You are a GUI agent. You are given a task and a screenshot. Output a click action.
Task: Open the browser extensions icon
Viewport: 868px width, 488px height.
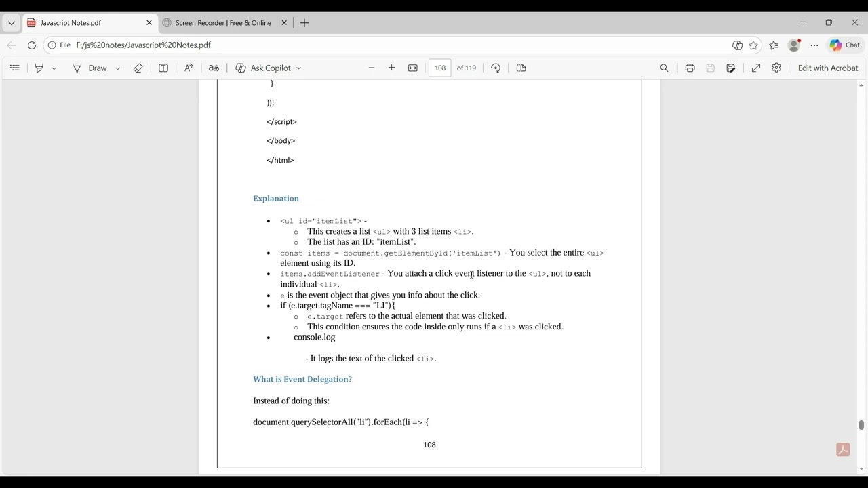(738, 45)
